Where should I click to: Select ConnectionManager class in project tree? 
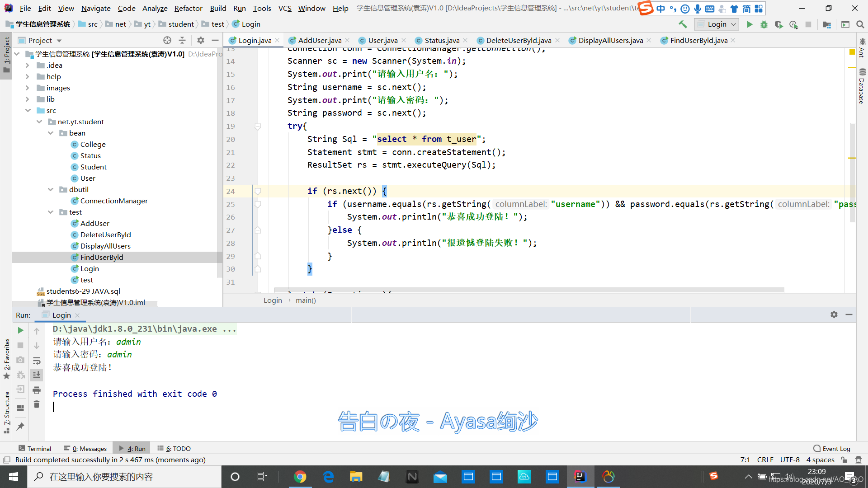(114, 201)
